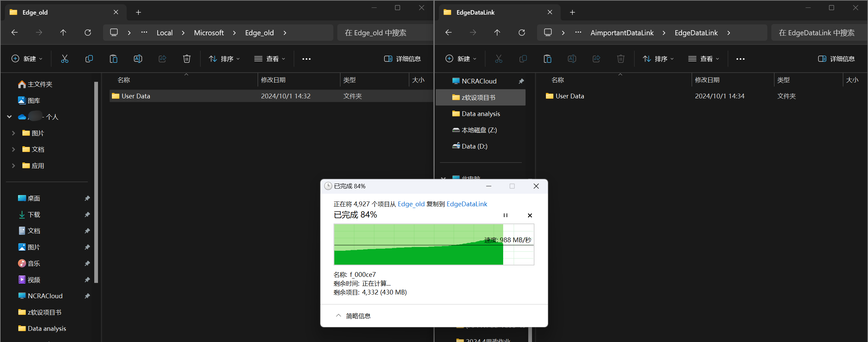Viewport: 868px width, 342px height.
Task: Refresh the Edge_old folder view
Action: coord(88,33)
